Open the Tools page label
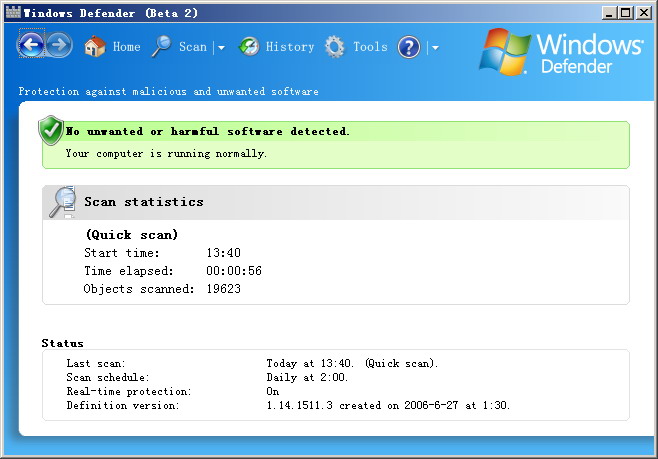 pos(370,47)
